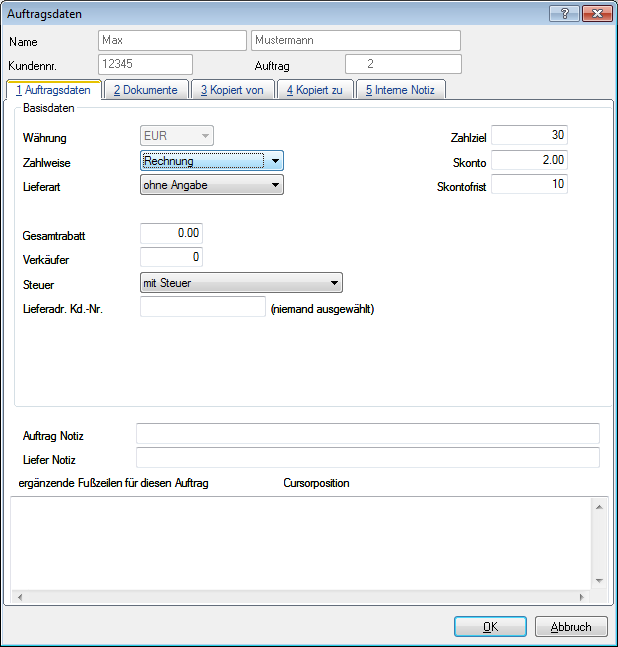Screen dimensions: 618x647
Task: Click the Liefer Notiz text field
Action: click(367, 458)
